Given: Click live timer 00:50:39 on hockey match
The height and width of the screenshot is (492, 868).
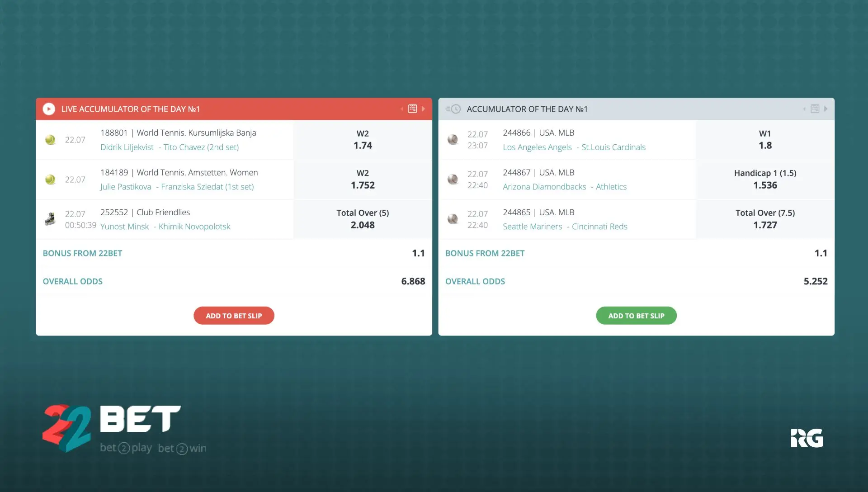Looking at the screenshot, I should [x=80, y=225].
